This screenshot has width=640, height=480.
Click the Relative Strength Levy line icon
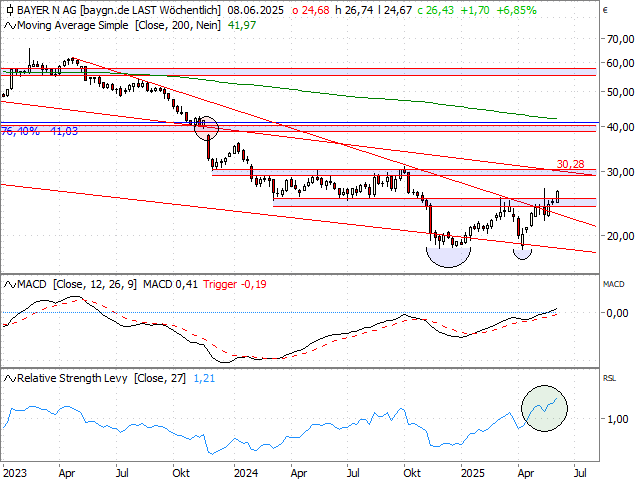click(x=10, y=379)
